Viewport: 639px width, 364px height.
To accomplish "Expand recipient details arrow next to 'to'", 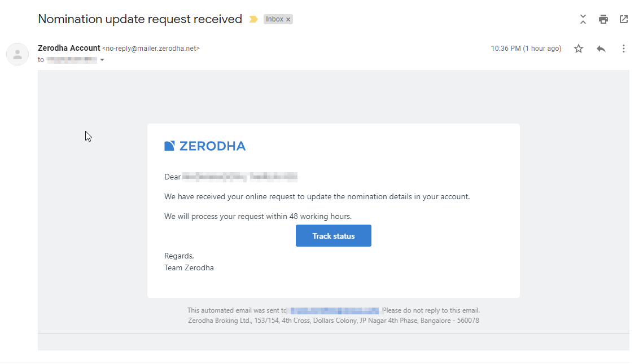I will pyautogui.click(x=102, y=60).
